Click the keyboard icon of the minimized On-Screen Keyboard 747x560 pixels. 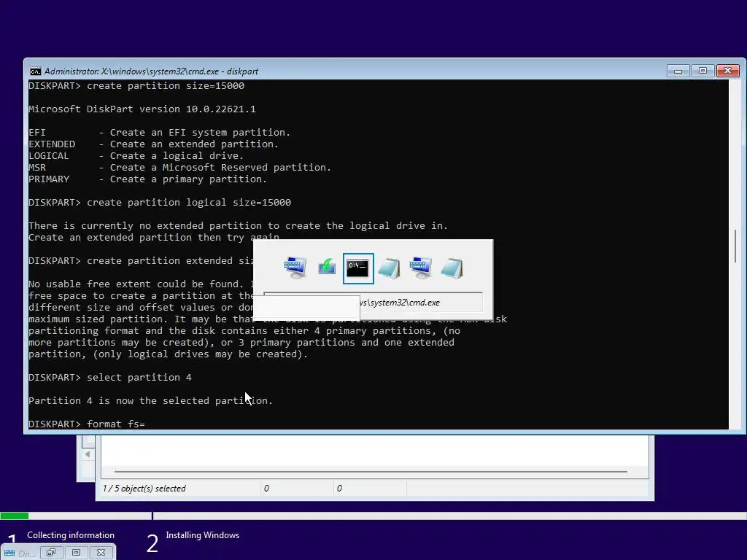coord(9,553)
